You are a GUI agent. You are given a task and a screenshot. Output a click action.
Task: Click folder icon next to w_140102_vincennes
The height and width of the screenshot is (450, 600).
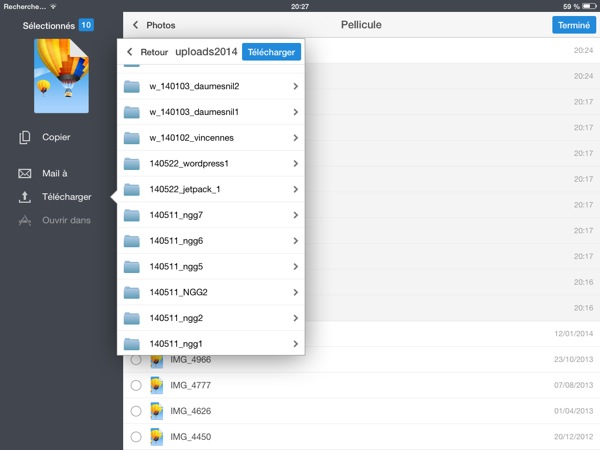click(x=132, y=138)
